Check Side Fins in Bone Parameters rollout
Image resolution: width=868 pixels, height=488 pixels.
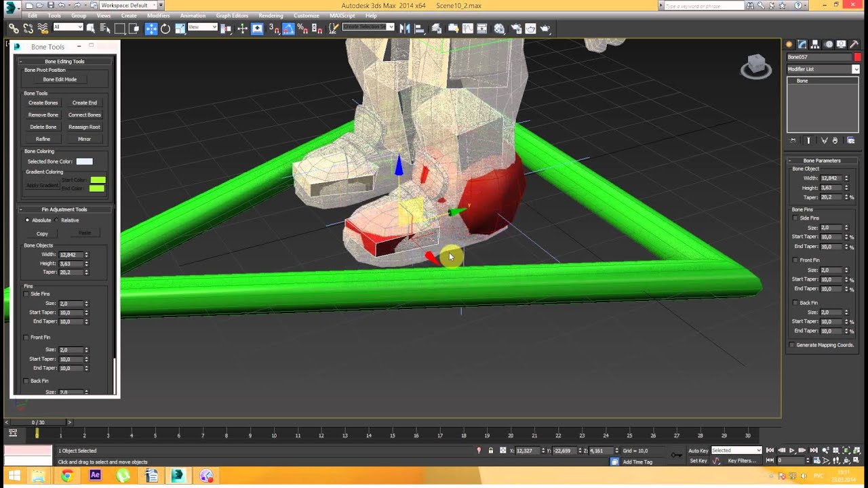click(795, 218)
